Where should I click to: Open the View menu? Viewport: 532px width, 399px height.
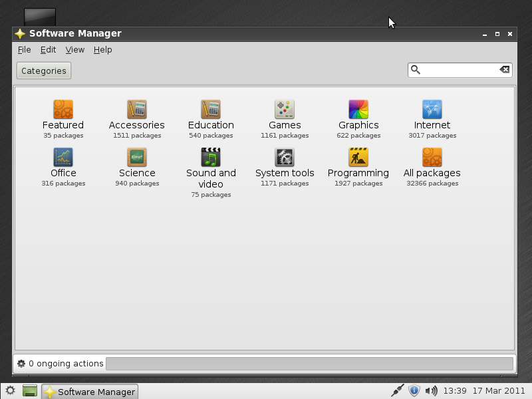coord(74,50)
